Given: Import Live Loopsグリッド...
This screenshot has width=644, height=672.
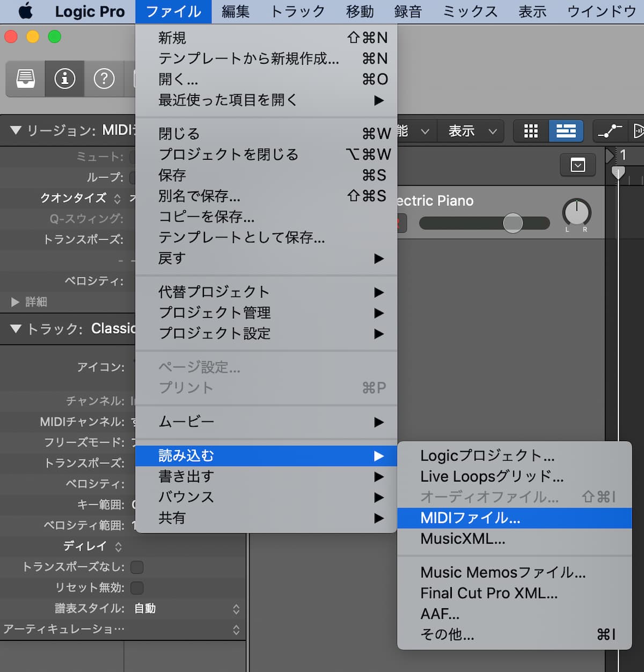Looking at the screenshot, I should coord(515,477).
